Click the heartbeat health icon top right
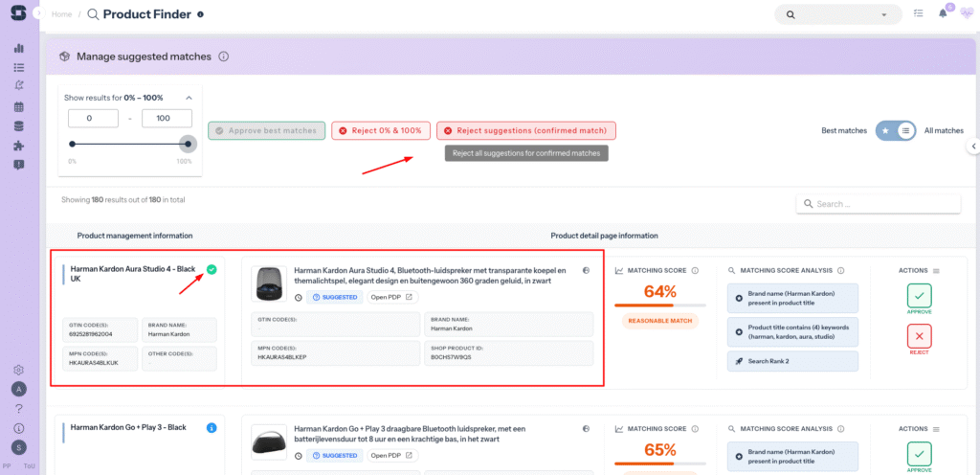The image size is (980, 475). tap(966, 13)
